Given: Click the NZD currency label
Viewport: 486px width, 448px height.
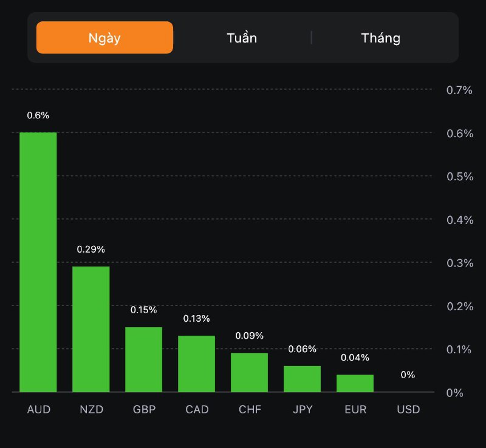Looking at the screenshot, I should click(91, 409).
